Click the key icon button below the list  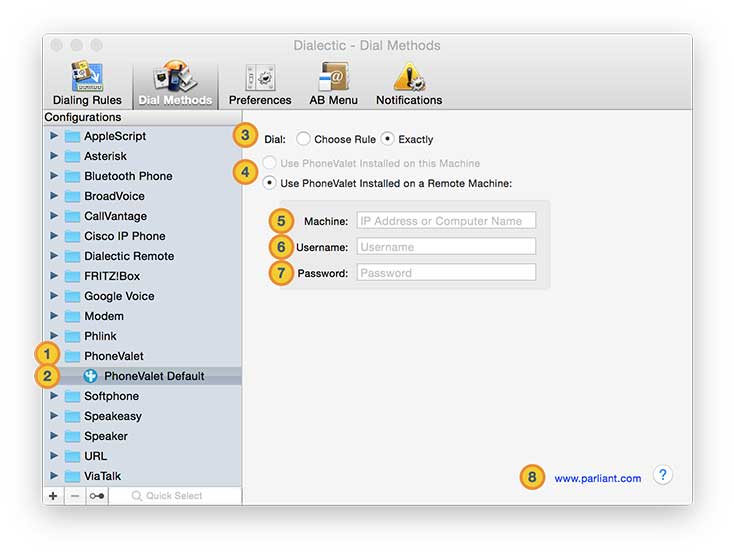(97, 496)
